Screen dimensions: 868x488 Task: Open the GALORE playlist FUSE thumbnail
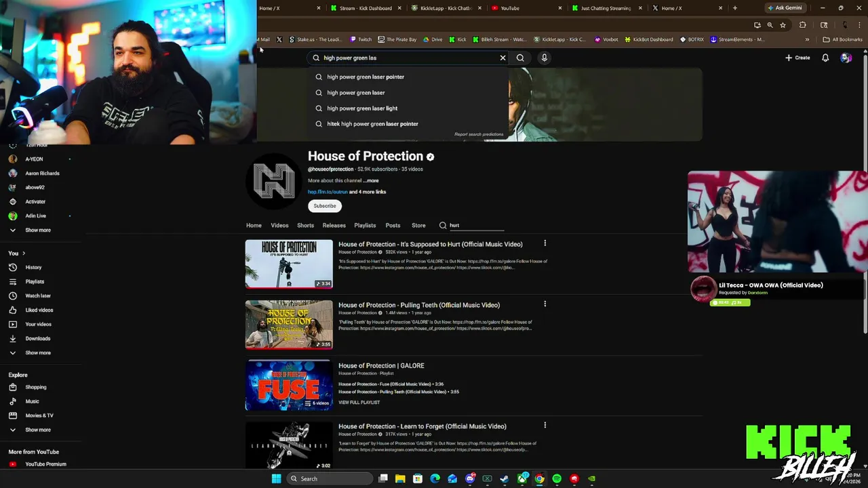point(289,385)
